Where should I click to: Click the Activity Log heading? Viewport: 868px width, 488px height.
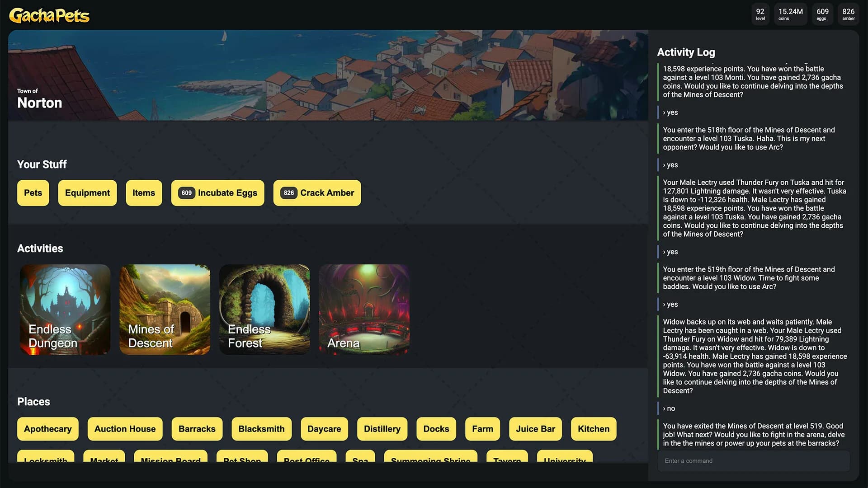pyautogui.click(x=686, y=52)
